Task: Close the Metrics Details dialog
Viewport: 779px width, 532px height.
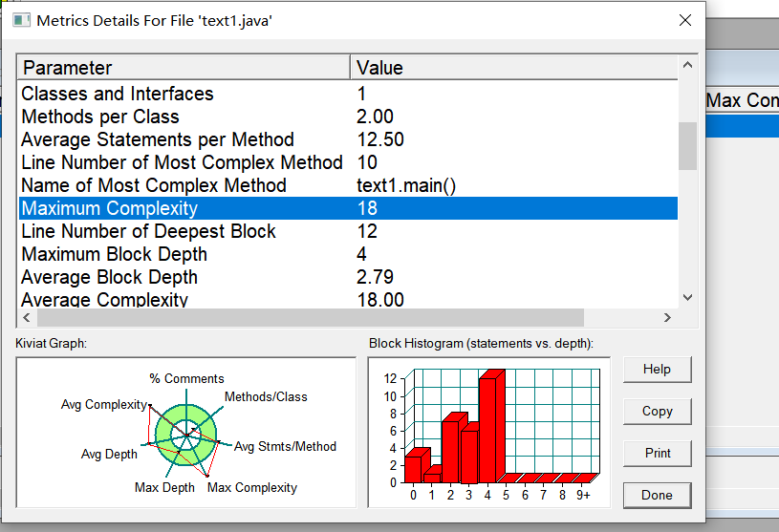Action: tap(685, 20)
